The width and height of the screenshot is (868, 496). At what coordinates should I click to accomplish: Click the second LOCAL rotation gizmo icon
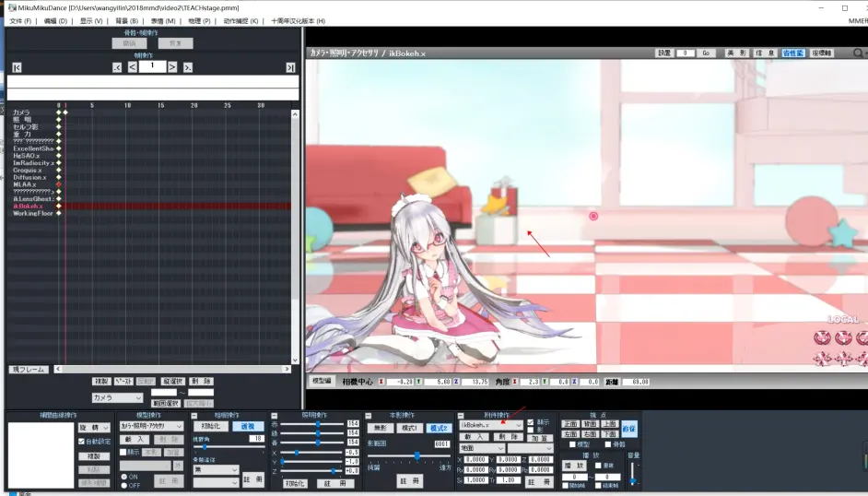(x=843, y=337)
